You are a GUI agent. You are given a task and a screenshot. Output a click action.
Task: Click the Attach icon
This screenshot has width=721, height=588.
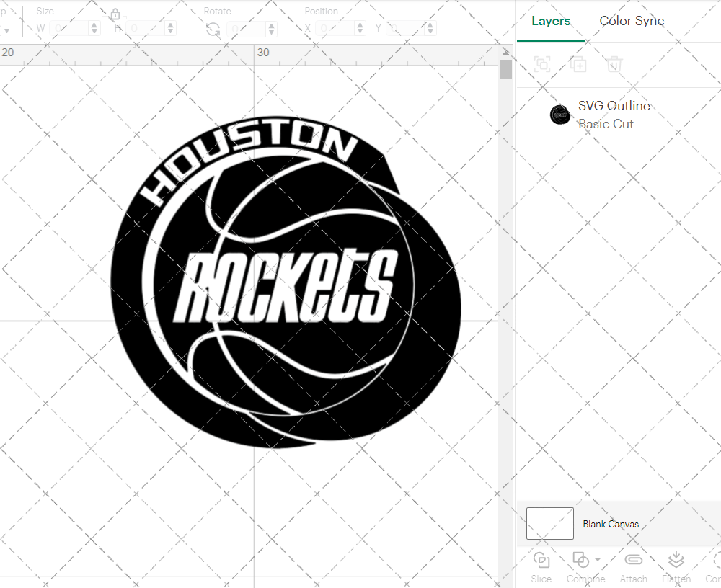click(633, 566)
